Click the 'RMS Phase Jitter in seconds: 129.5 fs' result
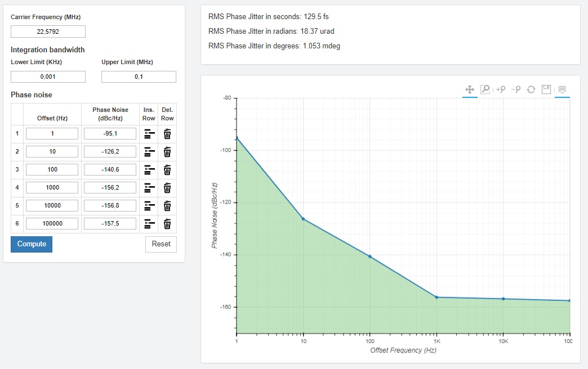588x369 pixels. coord(269,16)
